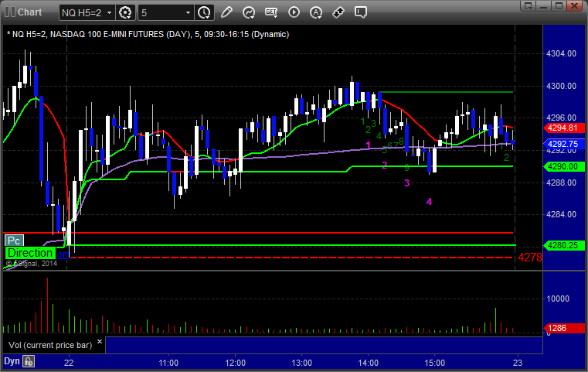This screenshot has height=372, width=588.
Task: Click the chart trading tag icon
Action: point(338,12)
